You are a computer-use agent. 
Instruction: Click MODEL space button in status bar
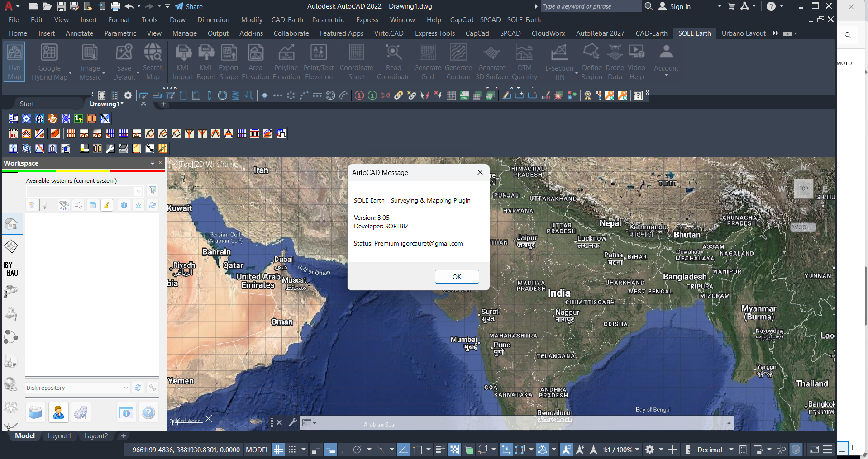click(x=257, y=450)
